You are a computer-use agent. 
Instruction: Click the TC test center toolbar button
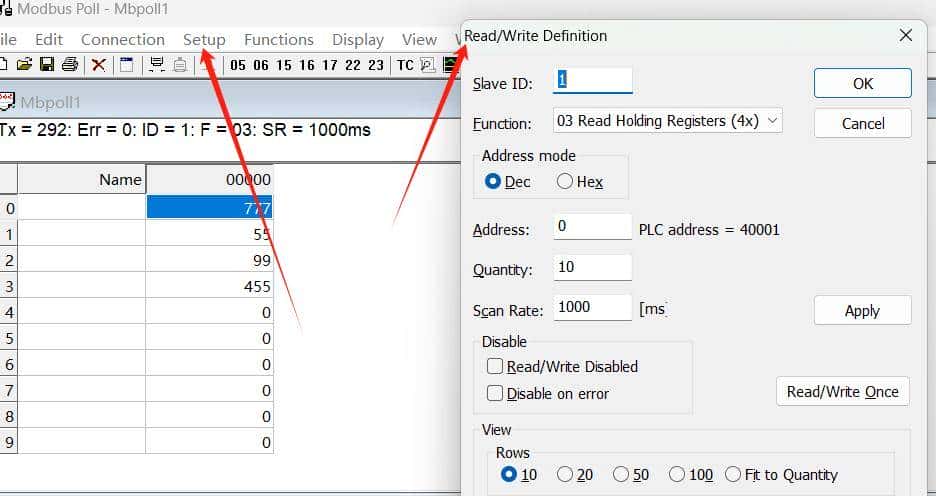405,65
